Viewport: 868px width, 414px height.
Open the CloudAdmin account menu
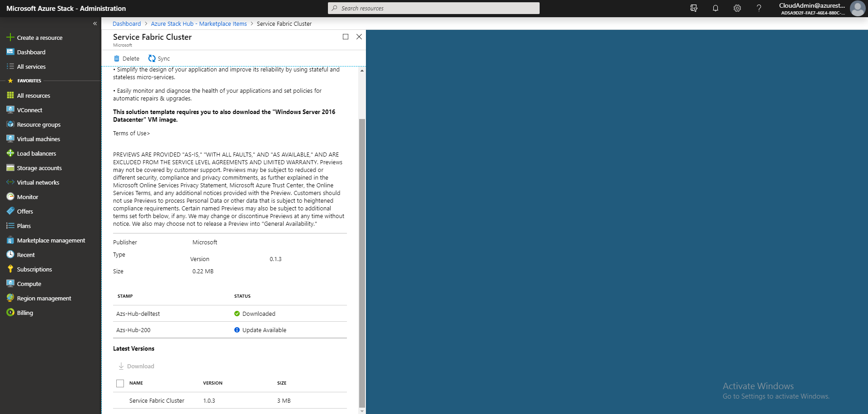pyautogui.click(x=812, y=8)
